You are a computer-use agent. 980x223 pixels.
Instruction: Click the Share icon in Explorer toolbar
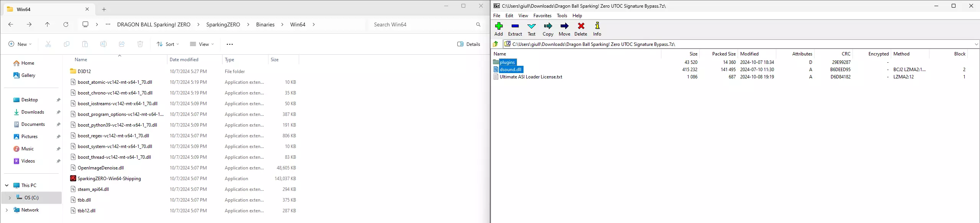click(122, 44)
